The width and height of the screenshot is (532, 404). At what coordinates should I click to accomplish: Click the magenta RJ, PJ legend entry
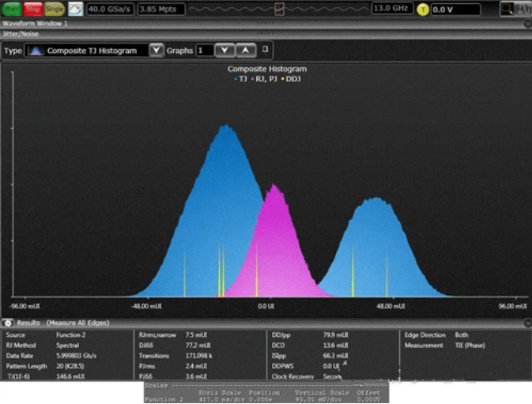tap(264, 79)
